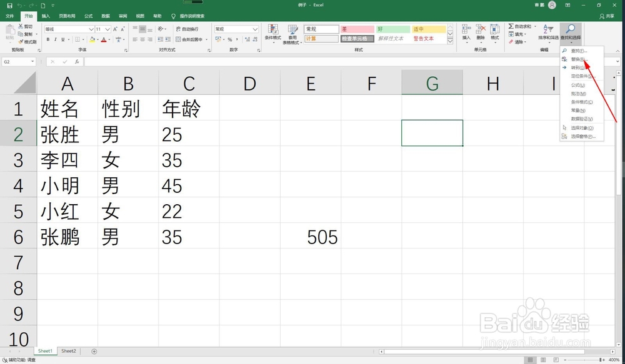Viewport: 625px width, 364px height.
Task: Switch to Sheet2 worksheet
Action: pos(68,350)
